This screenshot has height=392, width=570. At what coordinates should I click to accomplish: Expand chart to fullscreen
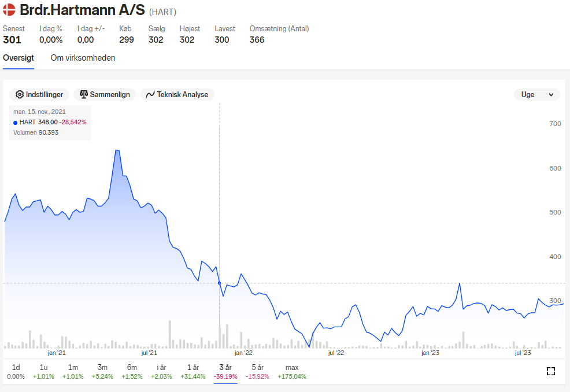(551, 371)
